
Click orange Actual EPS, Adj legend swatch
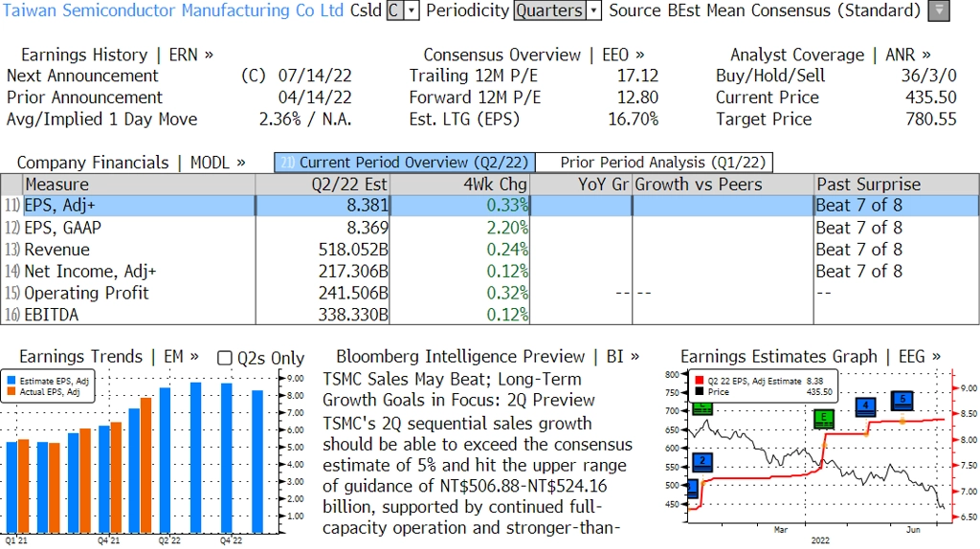[x=11, y=391]
